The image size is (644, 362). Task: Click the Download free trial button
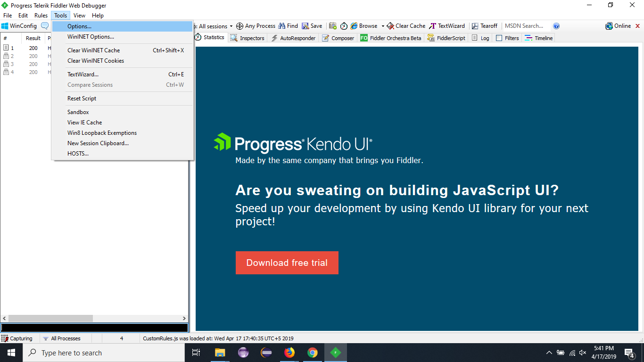[x=287, y=263]
